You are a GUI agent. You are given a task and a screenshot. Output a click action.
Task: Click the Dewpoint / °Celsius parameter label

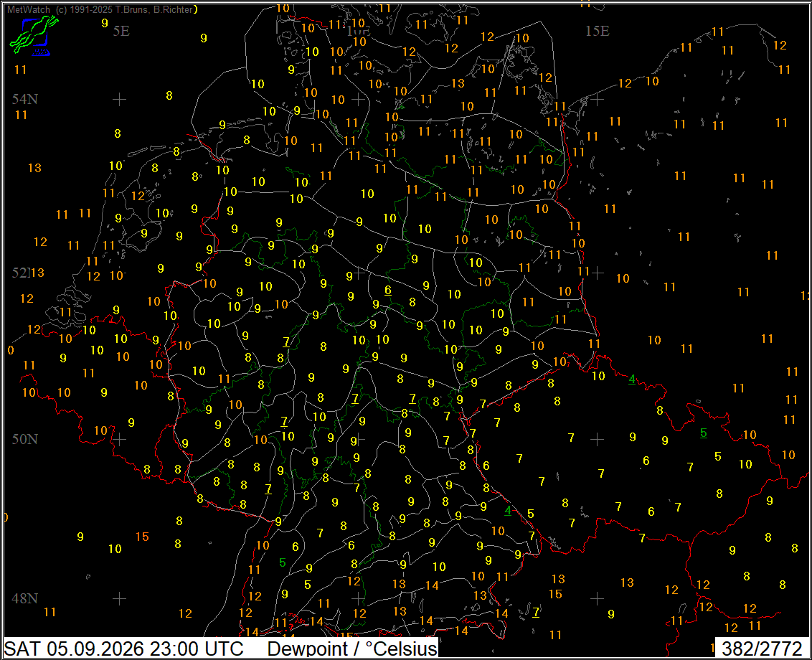352,649
